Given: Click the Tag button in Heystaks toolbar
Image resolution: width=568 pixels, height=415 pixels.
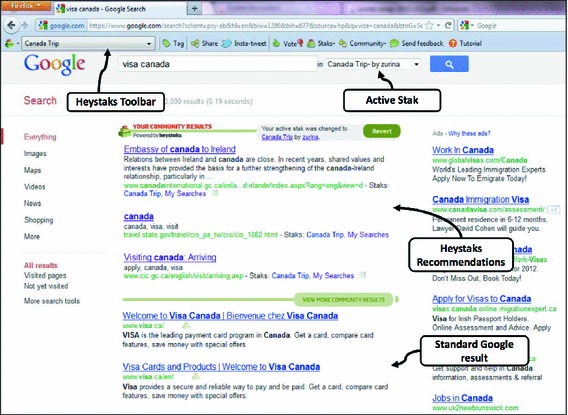Looking at the screenshot, I should tap(173, 43).
